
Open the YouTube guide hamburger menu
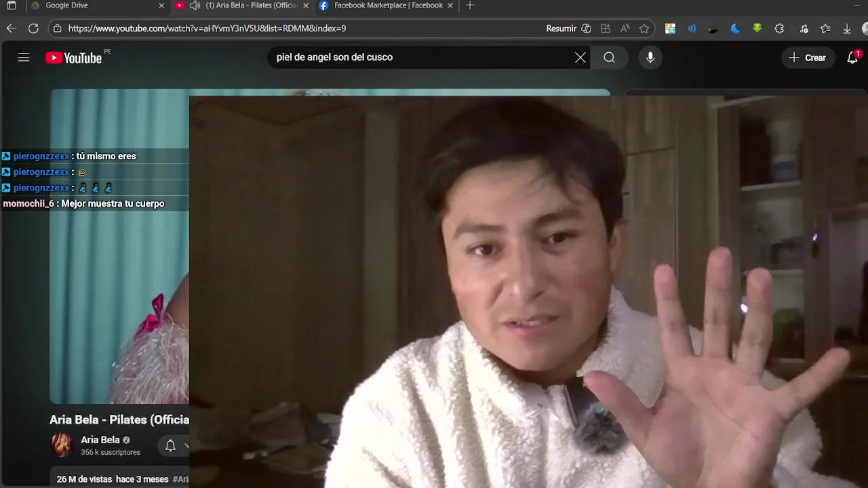pos(24,58)
